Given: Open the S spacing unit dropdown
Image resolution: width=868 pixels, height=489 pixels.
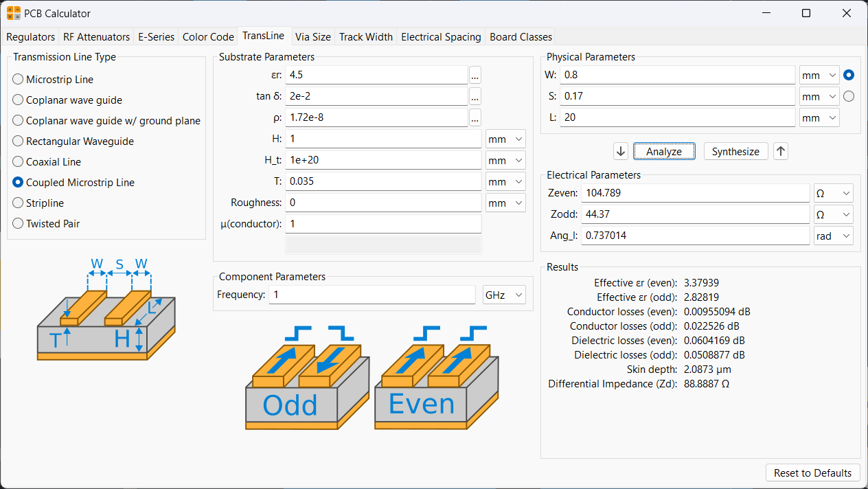Looking at the screenshot, I should tap(819, 96).
